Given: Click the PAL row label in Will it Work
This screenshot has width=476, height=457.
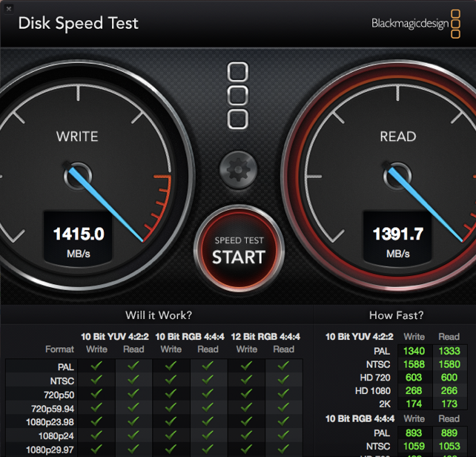Looking at the screenshot, I should [66, 367].
